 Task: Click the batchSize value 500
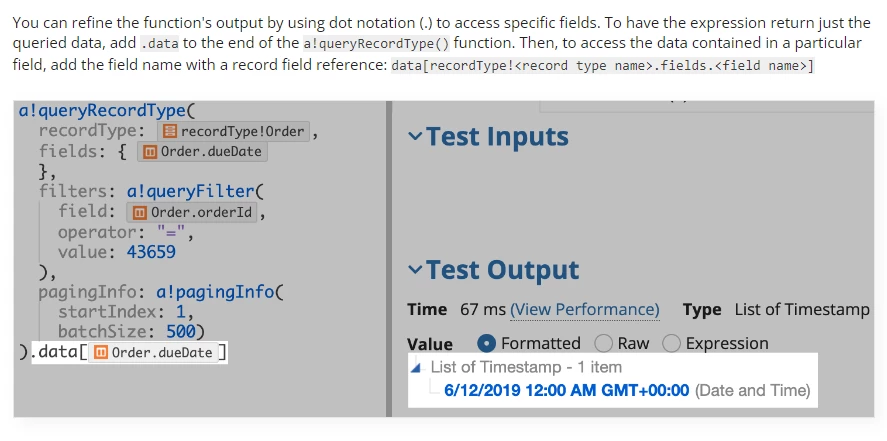click(181, 331)
